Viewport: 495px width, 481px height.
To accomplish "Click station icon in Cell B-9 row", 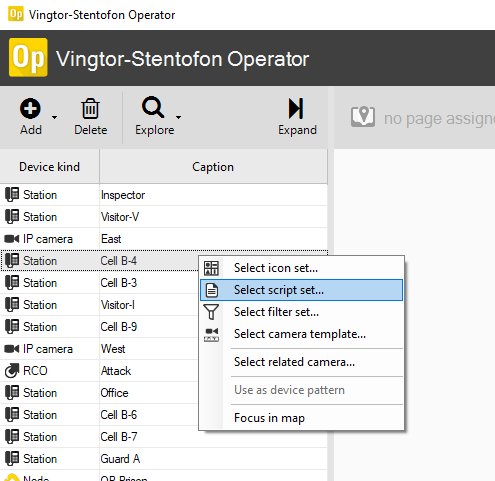I will coord(12,327).
